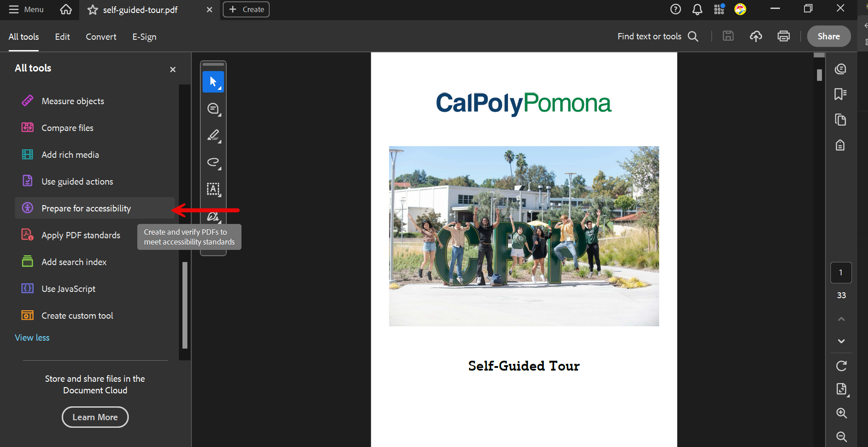Open the E-Sign tab
This screenshot has height=447, width=868.
point(144,37)
